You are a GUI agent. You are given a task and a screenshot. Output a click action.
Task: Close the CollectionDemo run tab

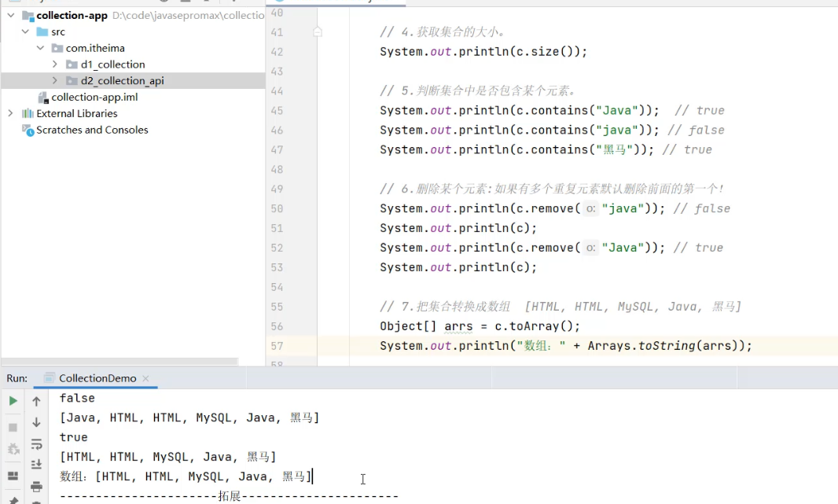[146, 378]
